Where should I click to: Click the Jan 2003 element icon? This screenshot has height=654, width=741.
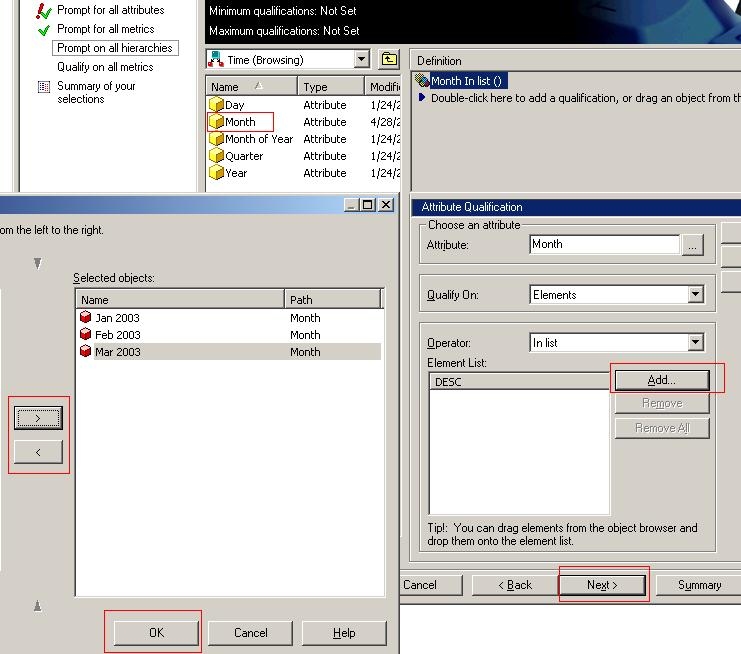(85, 318)
